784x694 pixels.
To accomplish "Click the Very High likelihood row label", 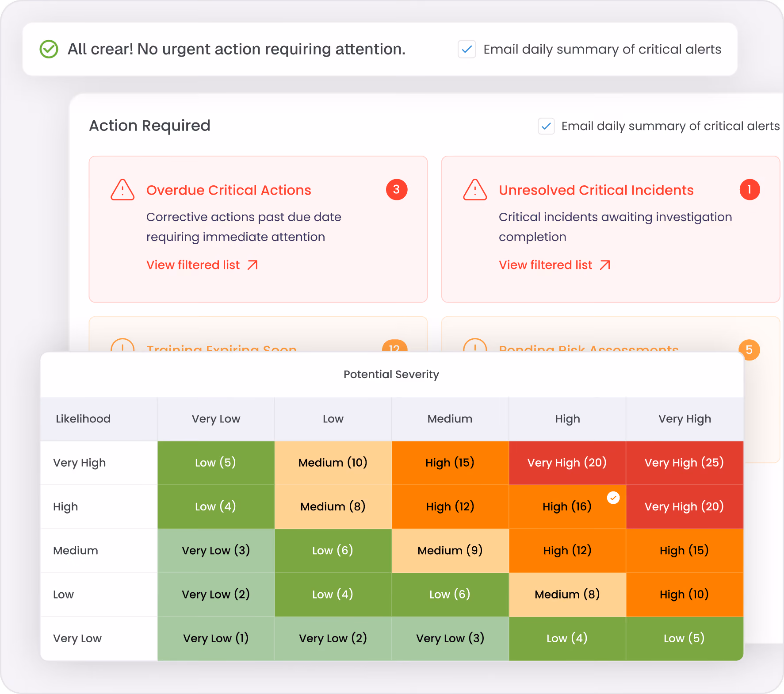I will [80, 463].
